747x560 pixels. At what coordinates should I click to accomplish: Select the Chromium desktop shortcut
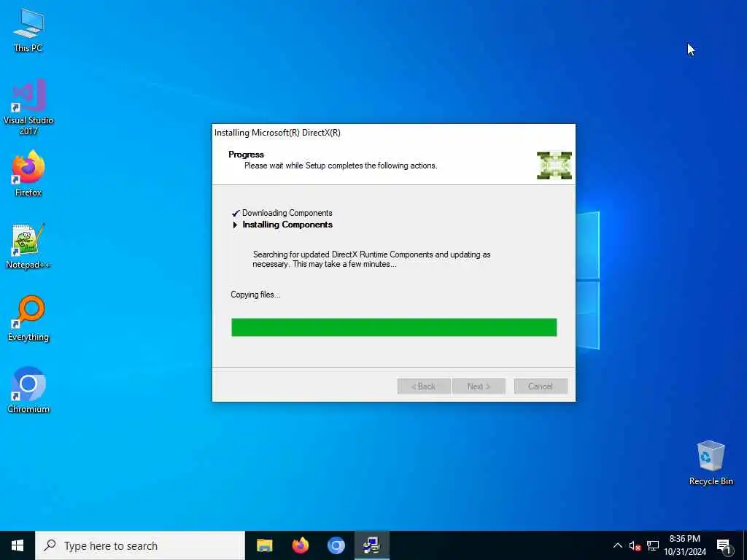[x=28, y=390]
